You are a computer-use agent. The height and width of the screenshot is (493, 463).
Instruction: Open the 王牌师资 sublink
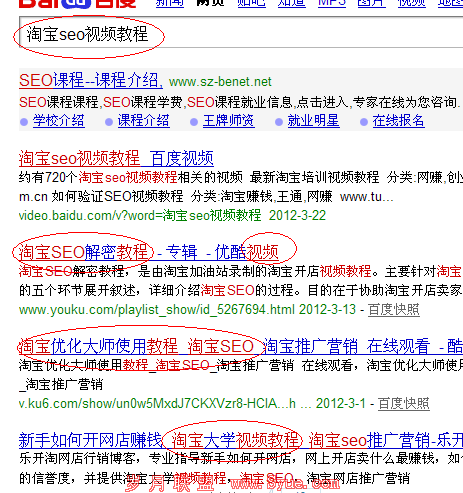pos(229,121)
